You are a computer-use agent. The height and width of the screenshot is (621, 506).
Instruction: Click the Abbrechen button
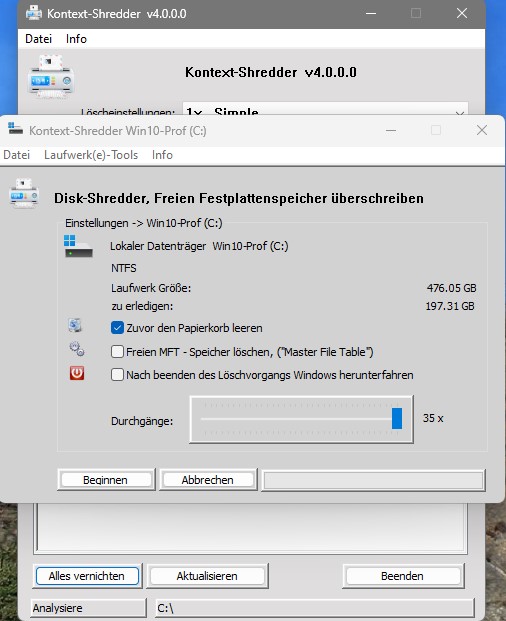click(x=207, y=480)
